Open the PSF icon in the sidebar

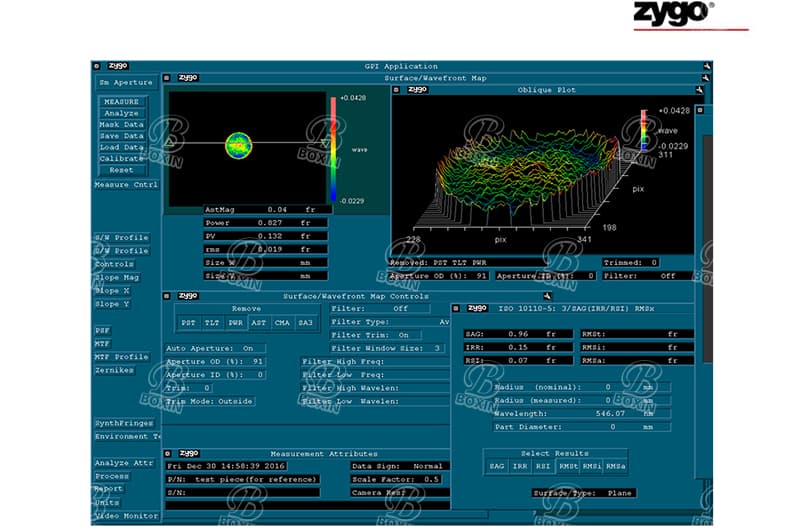click(x=103, y=330)
